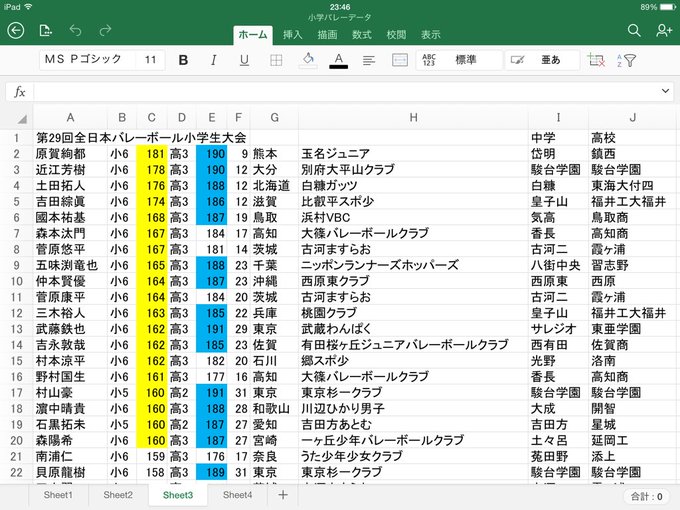Select the cell 東海大付四
This screenshot has width=680, height=510.
point(632,186)
